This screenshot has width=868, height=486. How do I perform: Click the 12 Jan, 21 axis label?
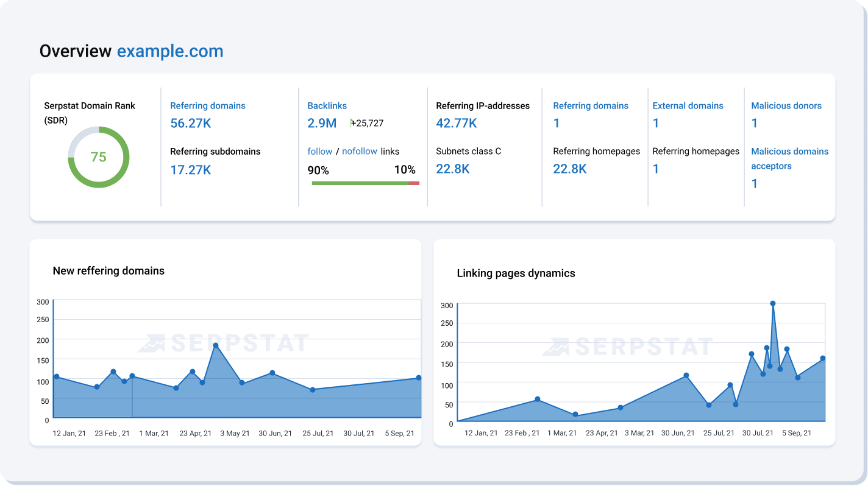[69, 433]
